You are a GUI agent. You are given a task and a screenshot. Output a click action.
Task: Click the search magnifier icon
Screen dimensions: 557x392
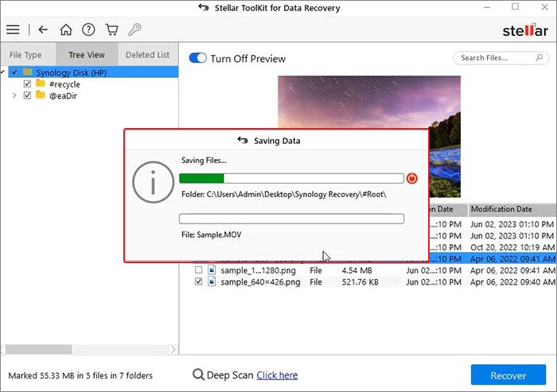pos(539,57)
